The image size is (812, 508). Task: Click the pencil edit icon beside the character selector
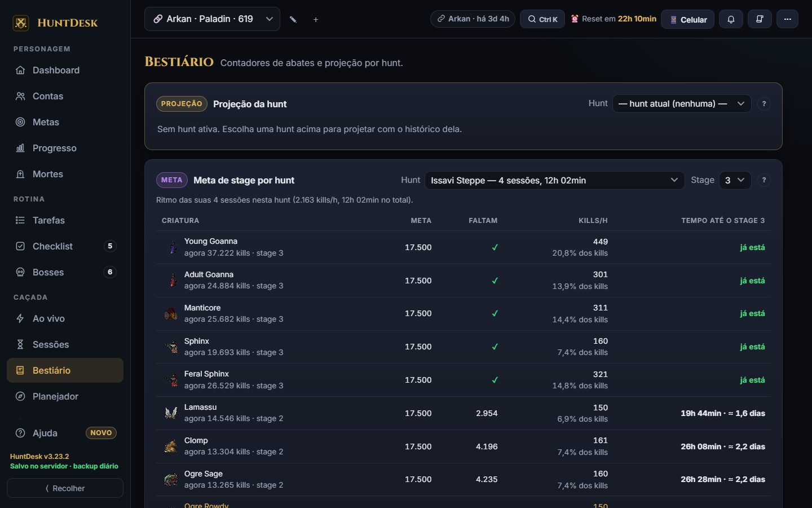(293, 19)
